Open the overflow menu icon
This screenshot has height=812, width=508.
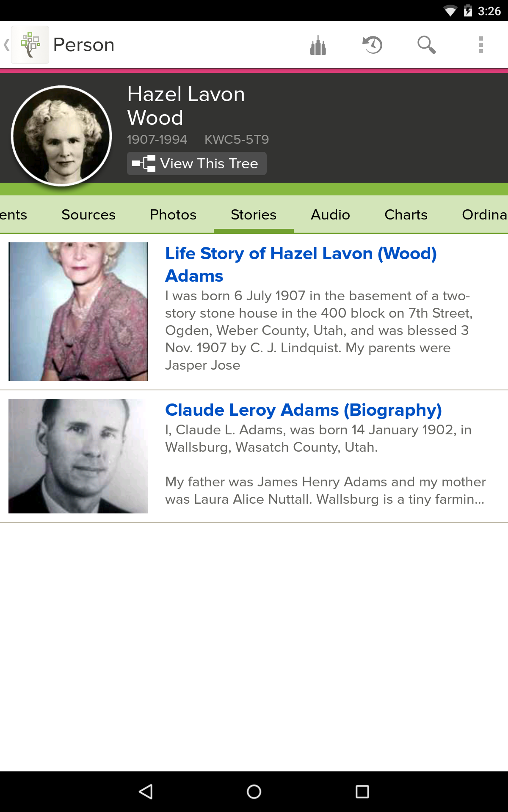pyautogui.click(x=480, y=44)
